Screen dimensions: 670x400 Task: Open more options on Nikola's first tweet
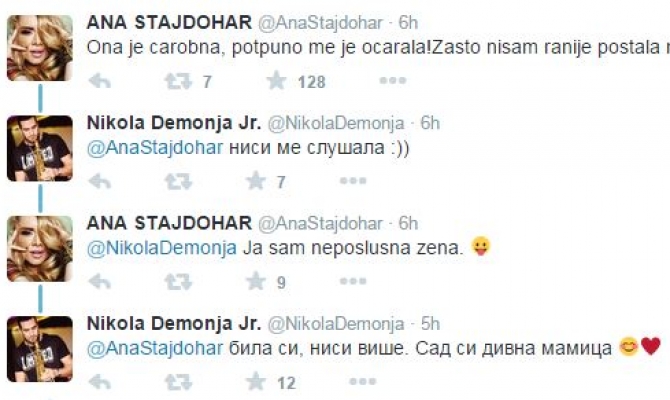click(352, 182)
